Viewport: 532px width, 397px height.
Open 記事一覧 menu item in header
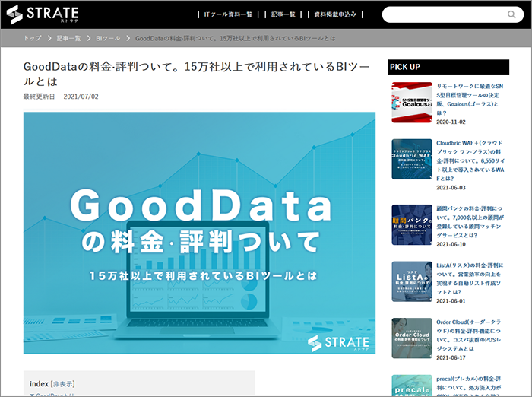283,14
